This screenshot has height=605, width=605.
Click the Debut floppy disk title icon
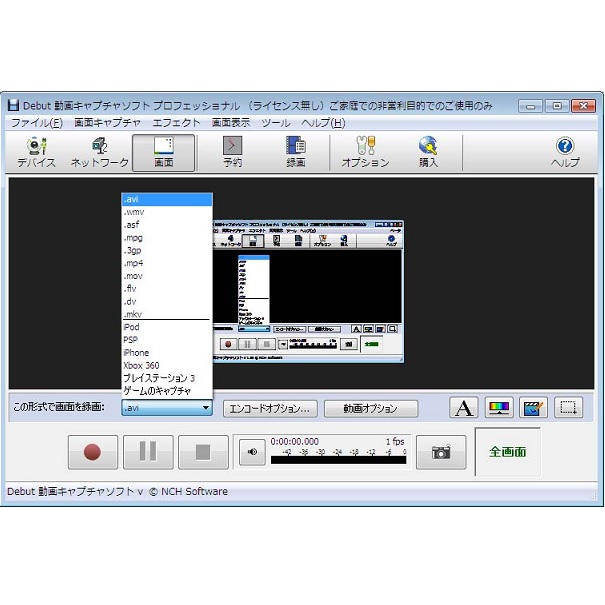point(14,105)
